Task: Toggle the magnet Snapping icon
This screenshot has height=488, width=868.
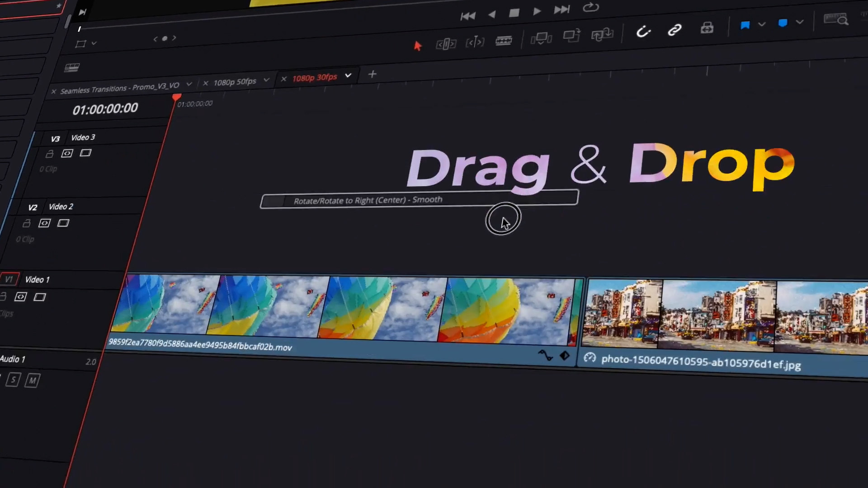Action: tap(643, 32)
